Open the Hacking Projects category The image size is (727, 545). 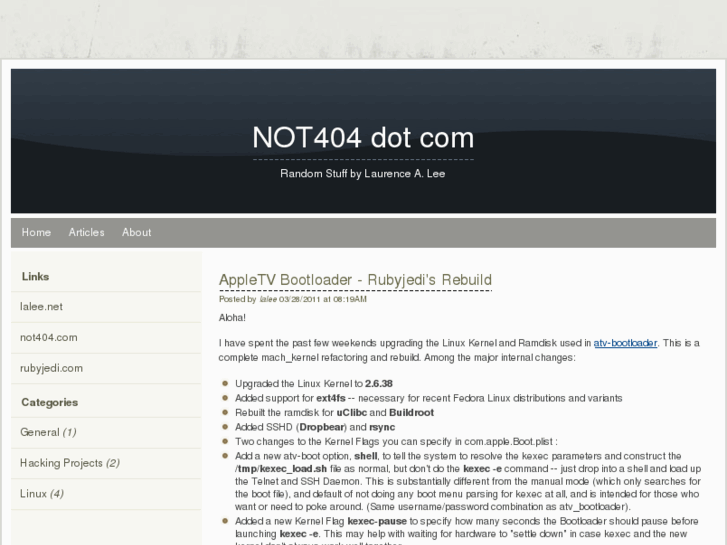point(70,463)
